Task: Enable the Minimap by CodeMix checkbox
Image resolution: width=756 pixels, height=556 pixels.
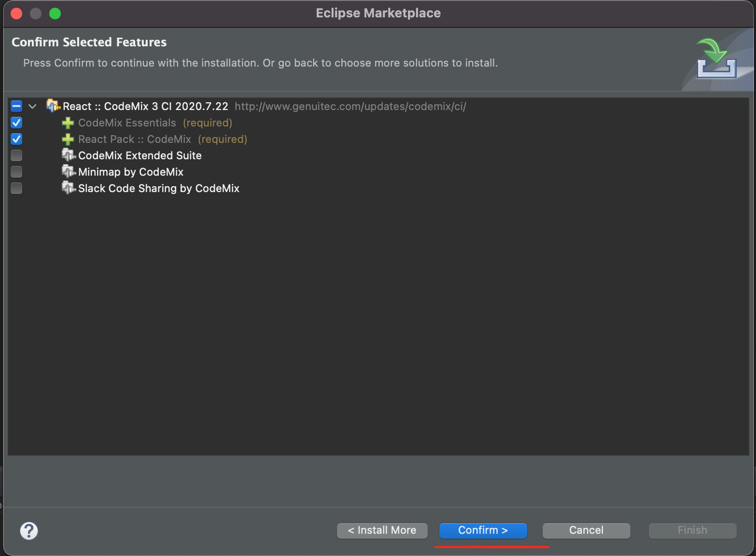Action: 16,172
